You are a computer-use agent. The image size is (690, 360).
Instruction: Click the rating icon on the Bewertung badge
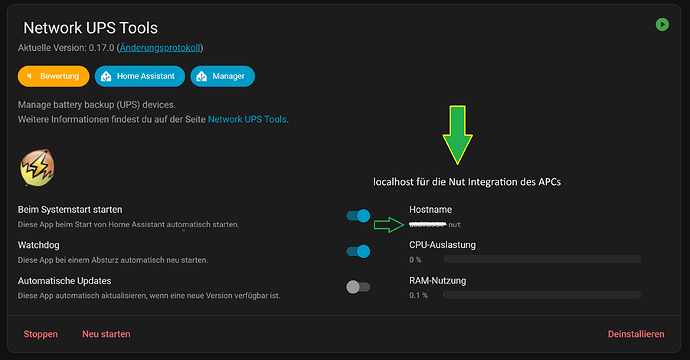(30, 76)
